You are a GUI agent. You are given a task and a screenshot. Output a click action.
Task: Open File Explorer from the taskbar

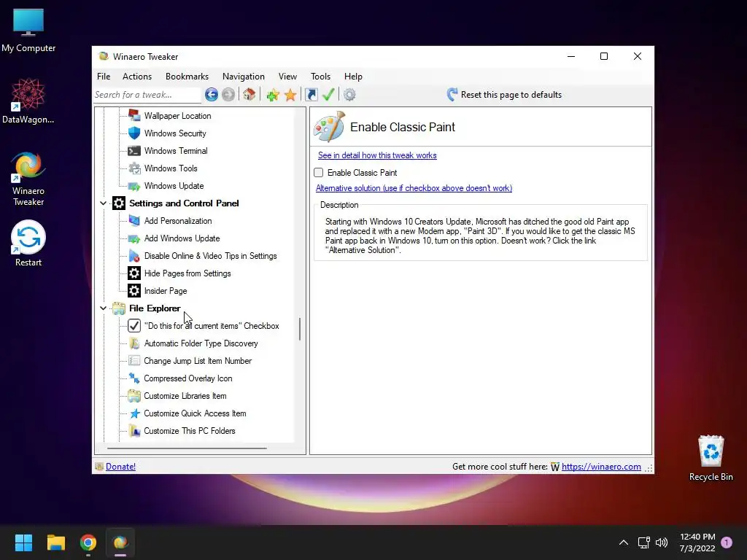coord(55,542)
